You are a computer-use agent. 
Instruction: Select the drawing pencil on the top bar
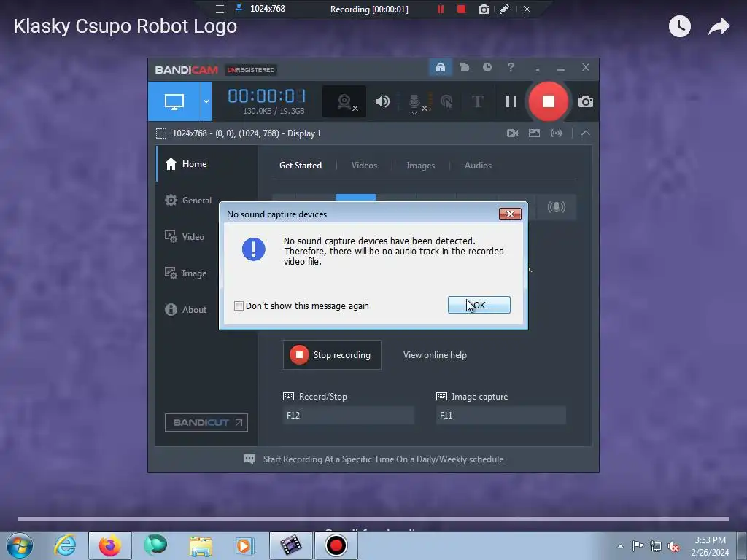tap(505, 9)
